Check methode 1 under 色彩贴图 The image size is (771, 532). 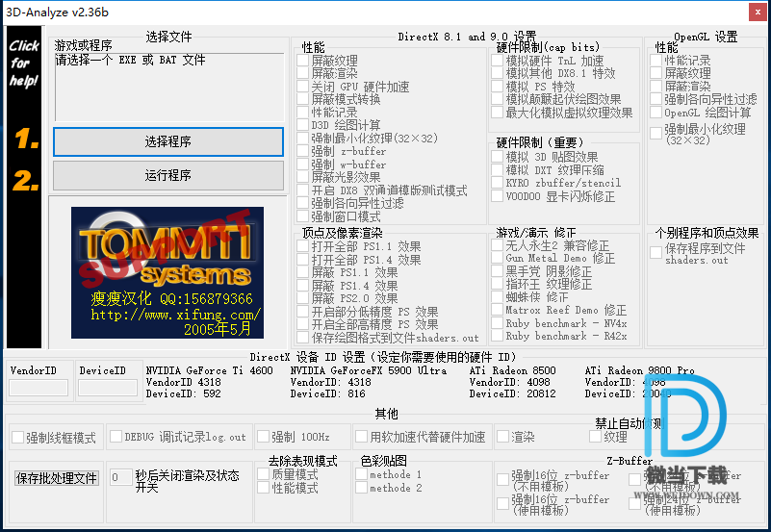[361, 474]
